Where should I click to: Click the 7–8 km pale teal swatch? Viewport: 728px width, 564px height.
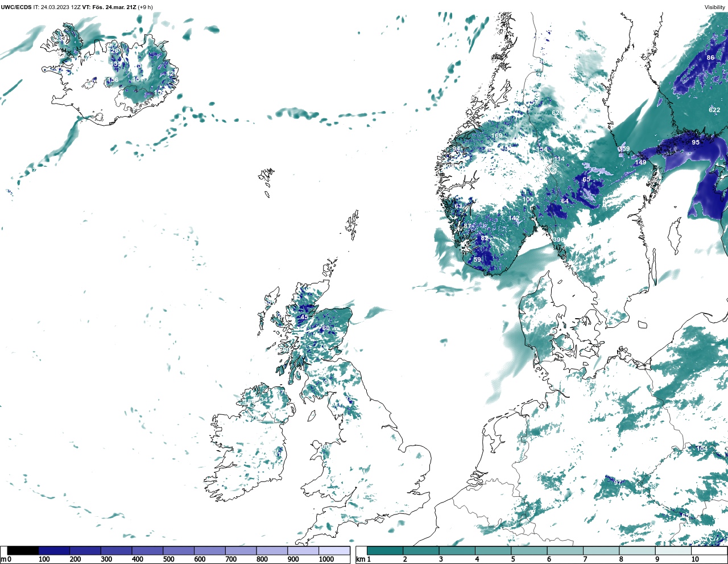pyautogui.click(x=601, y=551)
